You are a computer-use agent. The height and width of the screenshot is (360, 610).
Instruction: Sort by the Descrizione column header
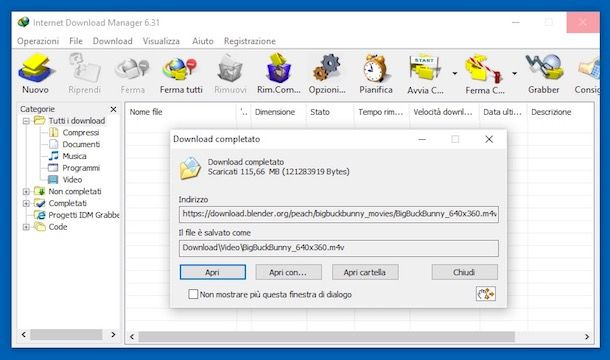point(560,112)
